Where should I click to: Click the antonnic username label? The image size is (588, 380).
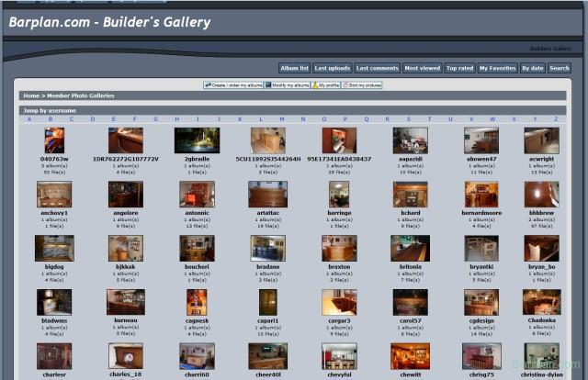click(197, 213)
